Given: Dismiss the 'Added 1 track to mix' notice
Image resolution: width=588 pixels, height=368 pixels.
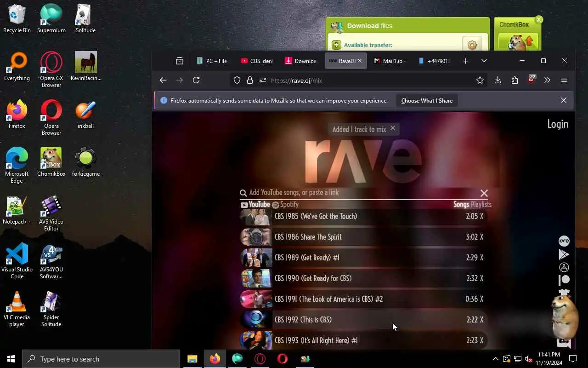Looking at the screenshot, I should pos(393,128).
